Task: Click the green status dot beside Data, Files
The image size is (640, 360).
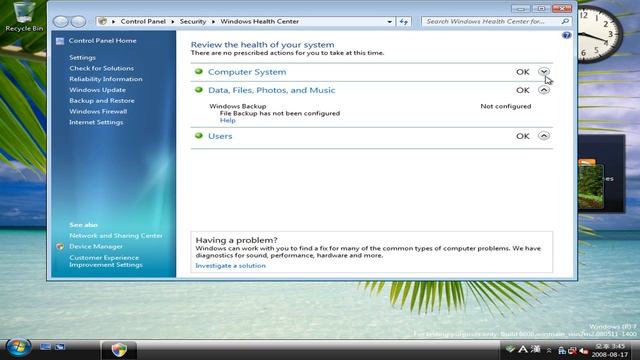Action: [x=199, y=90]
